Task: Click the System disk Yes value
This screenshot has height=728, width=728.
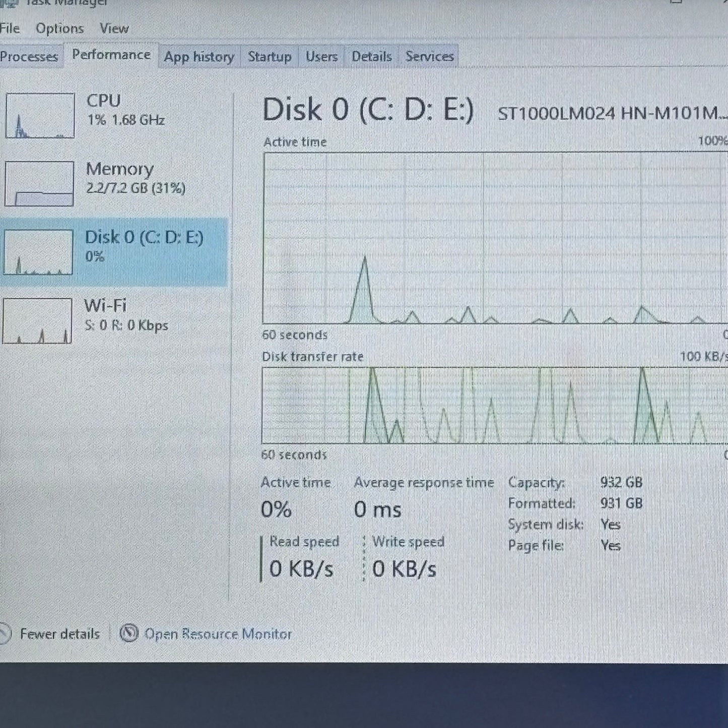Action: (610, 524)
